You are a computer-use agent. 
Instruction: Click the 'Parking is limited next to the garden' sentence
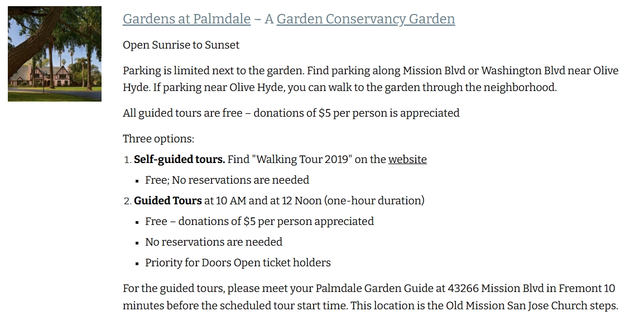pyautogui.click(x=214, y=71)
